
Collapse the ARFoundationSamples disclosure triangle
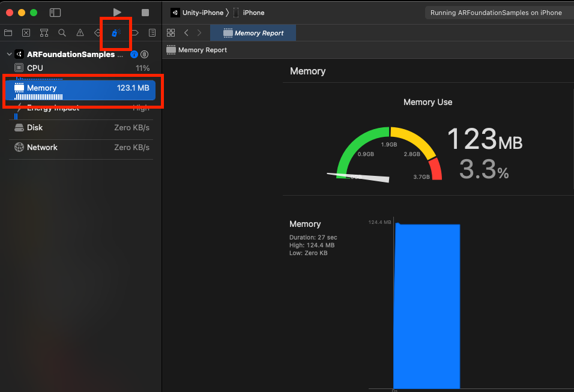9,54
